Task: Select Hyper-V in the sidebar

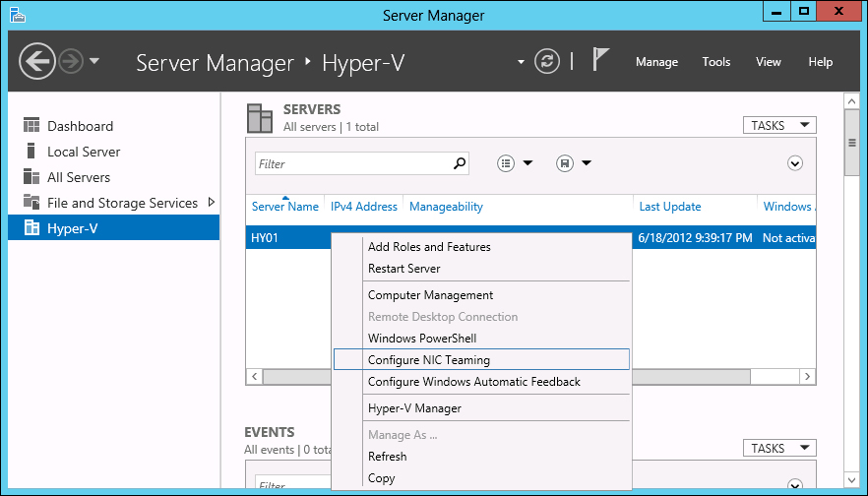Action: tap(113, 227)
